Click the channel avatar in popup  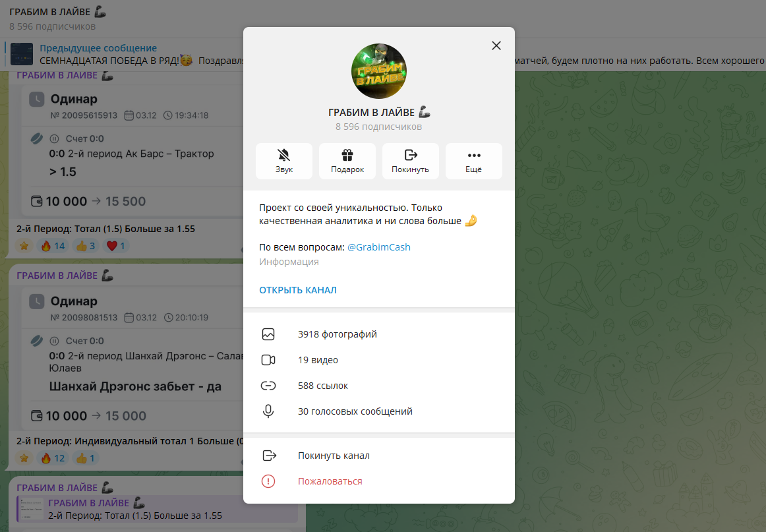pos(378,71)
